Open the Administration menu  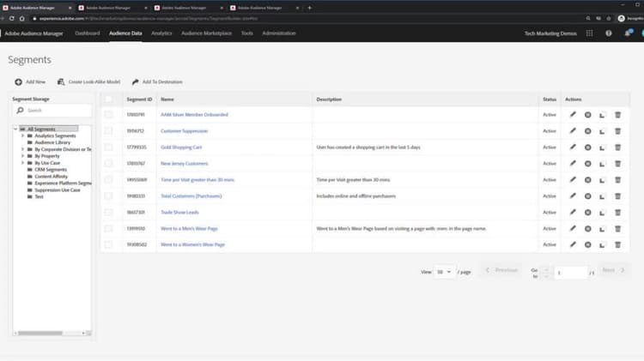pos(279,33)
